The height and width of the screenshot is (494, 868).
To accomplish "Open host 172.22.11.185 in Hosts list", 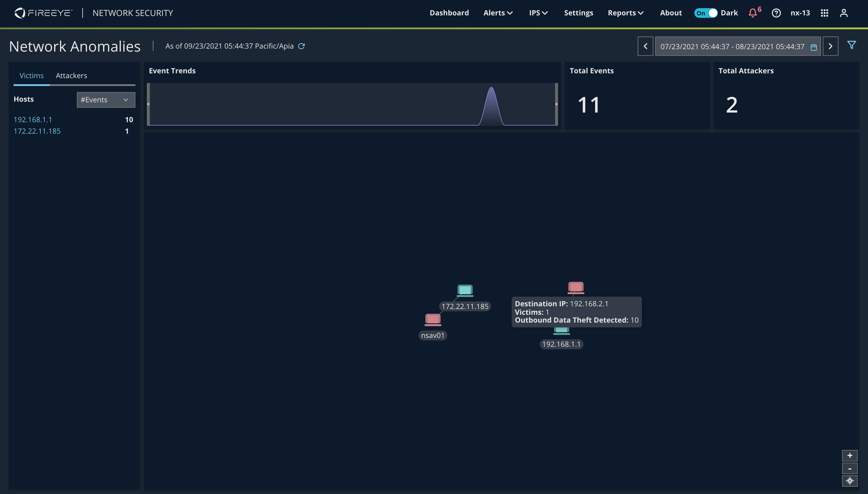I will (37, 131).
